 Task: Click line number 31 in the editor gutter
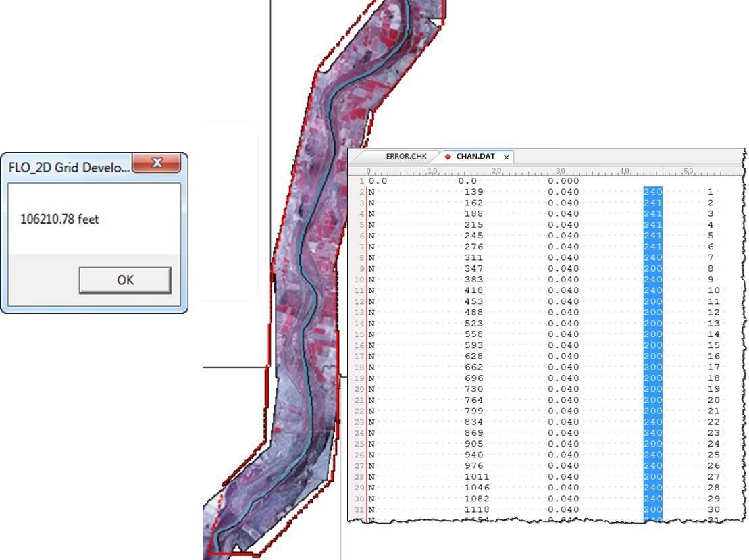click(x=359, y=509)
